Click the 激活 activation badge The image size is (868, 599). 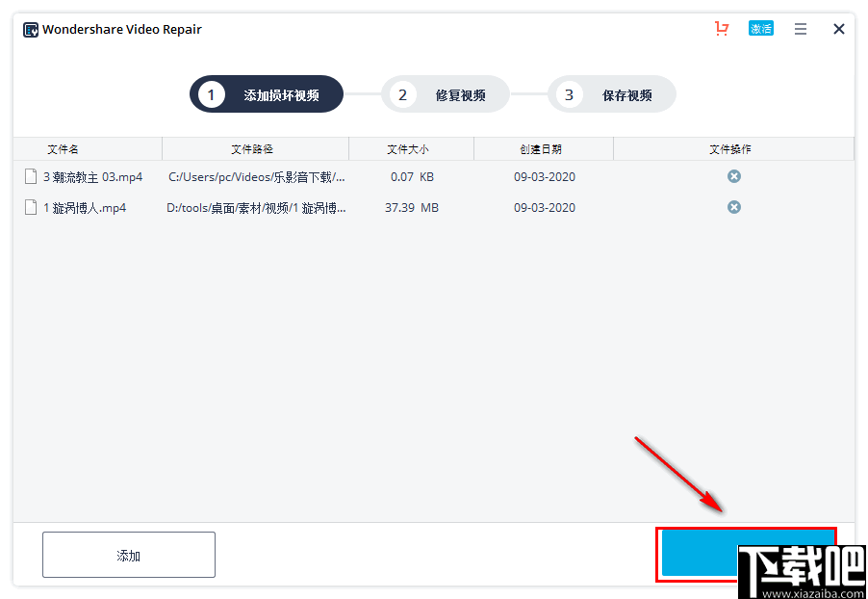(761, 29)
